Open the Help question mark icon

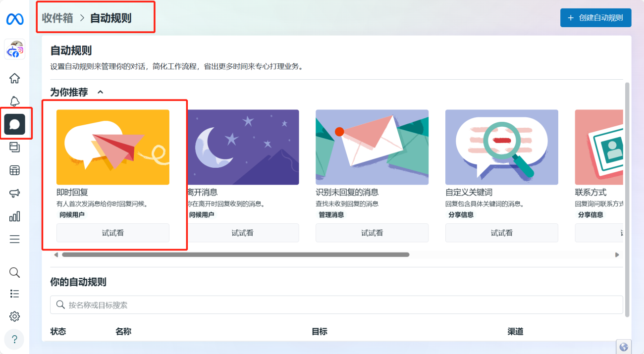(15, 340)
